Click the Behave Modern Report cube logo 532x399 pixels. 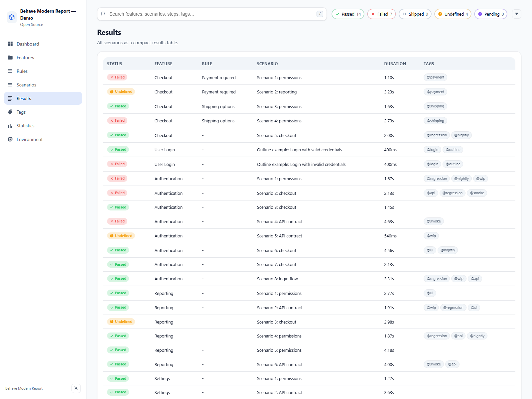12,17
